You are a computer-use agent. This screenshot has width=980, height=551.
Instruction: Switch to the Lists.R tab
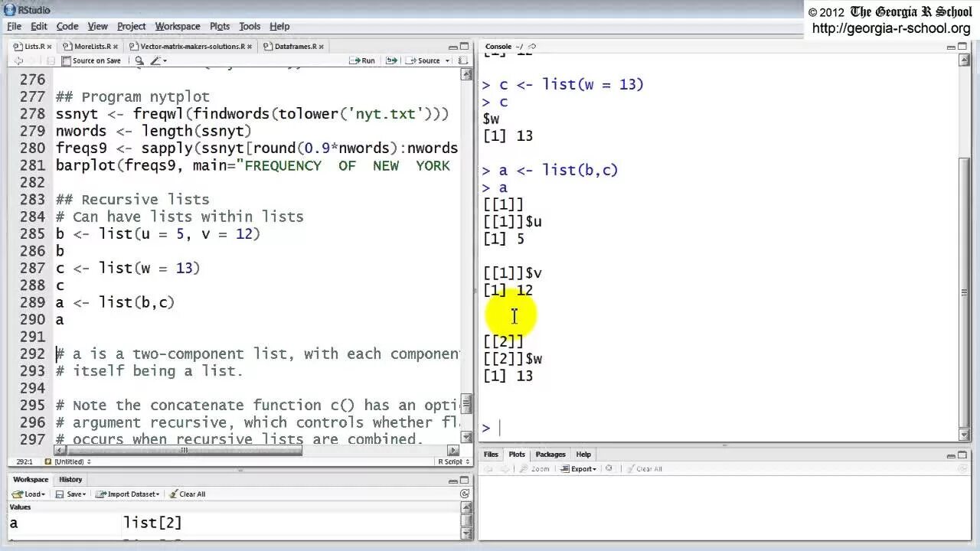[x=34, y=46]
